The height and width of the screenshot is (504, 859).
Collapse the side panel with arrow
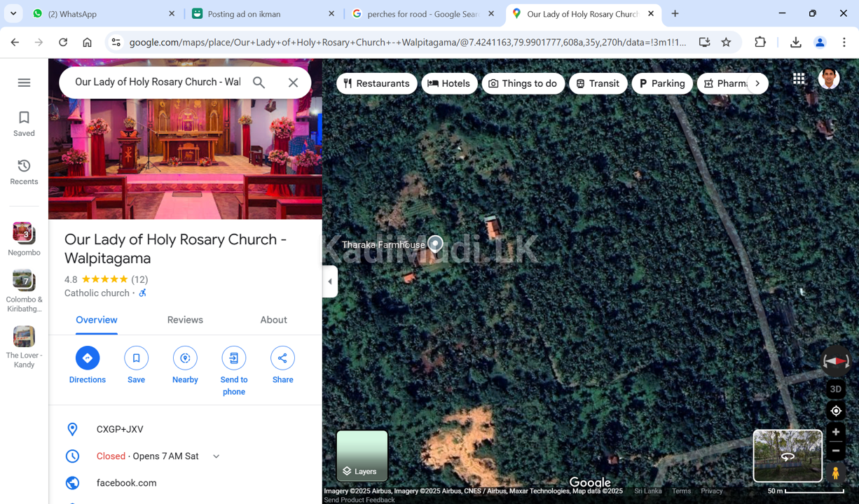(x=330, y=281)
